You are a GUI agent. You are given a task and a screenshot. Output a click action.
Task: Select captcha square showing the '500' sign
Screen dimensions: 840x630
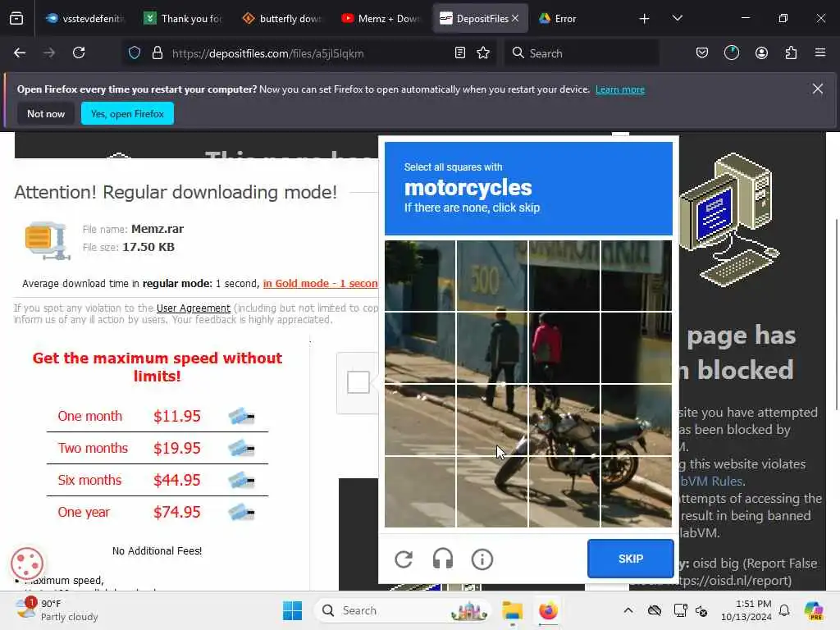point(492,276)
